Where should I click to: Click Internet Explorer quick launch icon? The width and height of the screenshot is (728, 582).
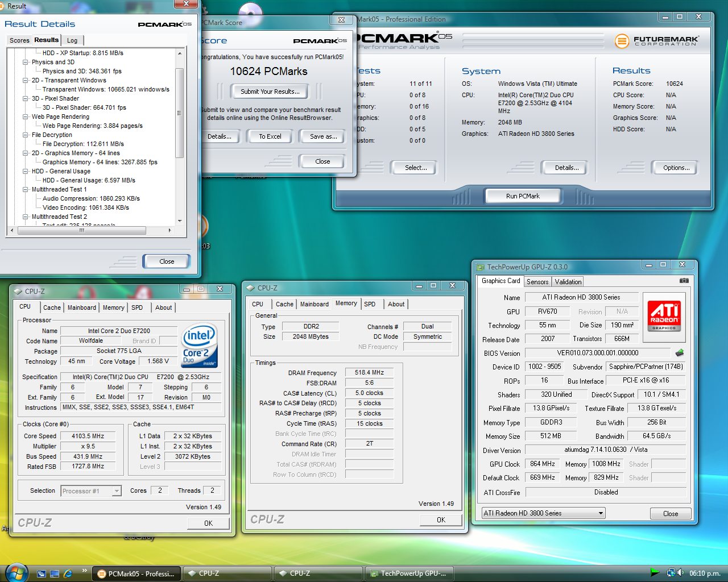coord(68,573)
